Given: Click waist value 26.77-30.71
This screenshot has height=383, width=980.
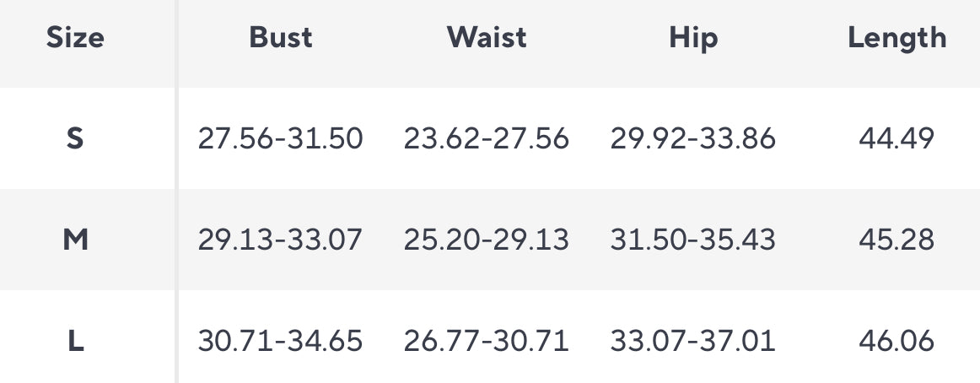Looking at the screenshot, I should [487, 342].
